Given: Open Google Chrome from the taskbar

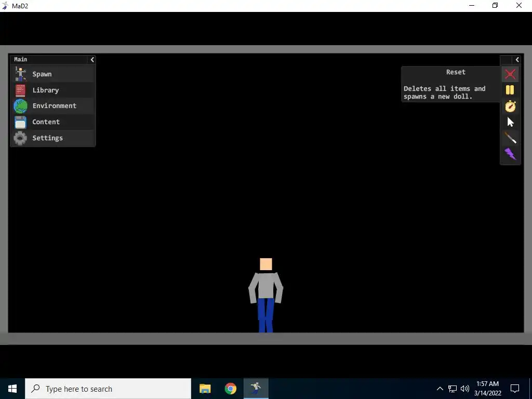Looking at the screenshot, I should (x=230, y=389).
